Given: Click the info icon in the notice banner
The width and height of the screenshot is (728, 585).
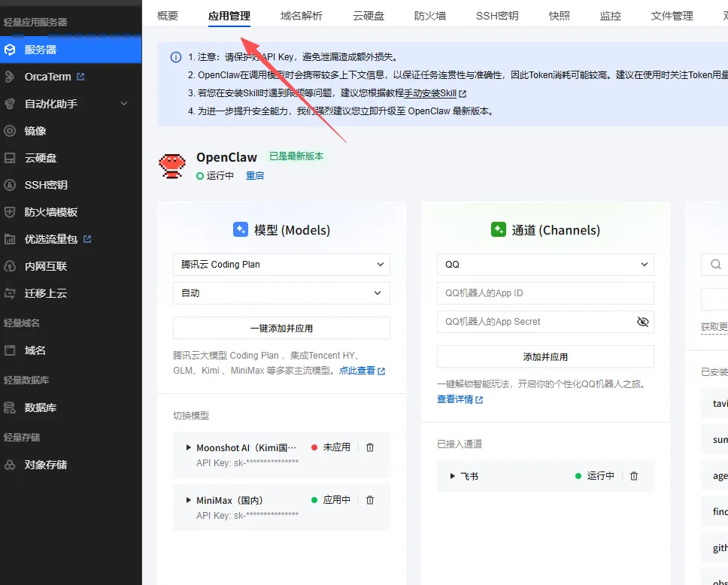Looking at the screenshot, I should 176,57.
